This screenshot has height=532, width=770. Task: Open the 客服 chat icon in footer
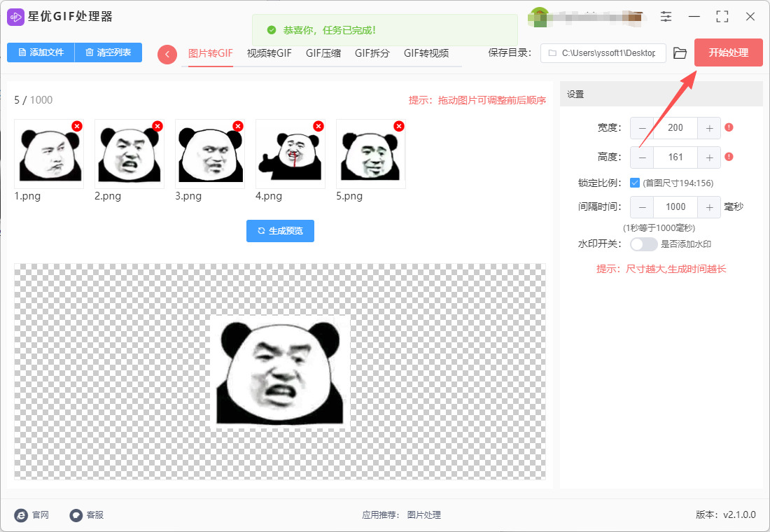click(76, 514)
